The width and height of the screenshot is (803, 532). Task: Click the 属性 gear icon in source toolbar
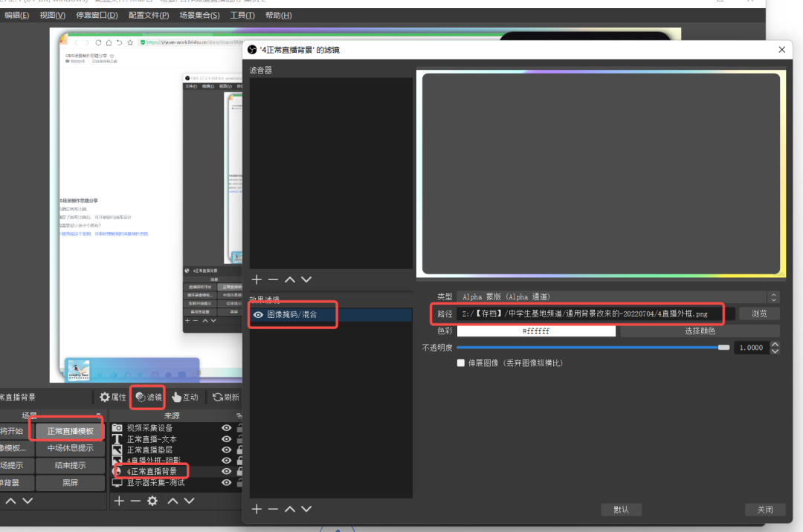105,397
